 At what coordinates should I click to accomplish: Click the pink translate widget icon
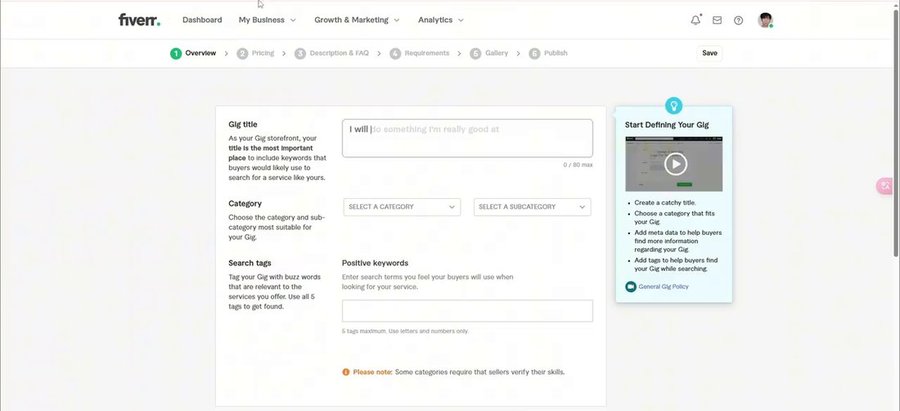click(x=885, y=186)
